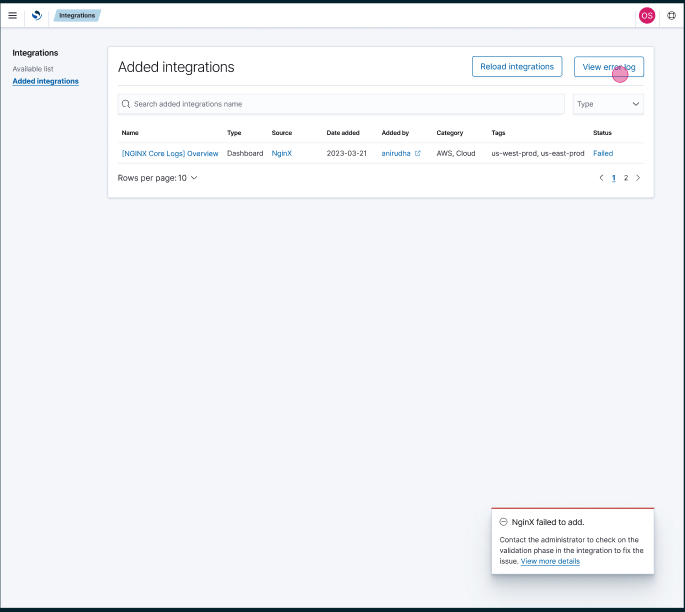
Task: Click the OpenSearch logo icon
Action: coord(37,16)
